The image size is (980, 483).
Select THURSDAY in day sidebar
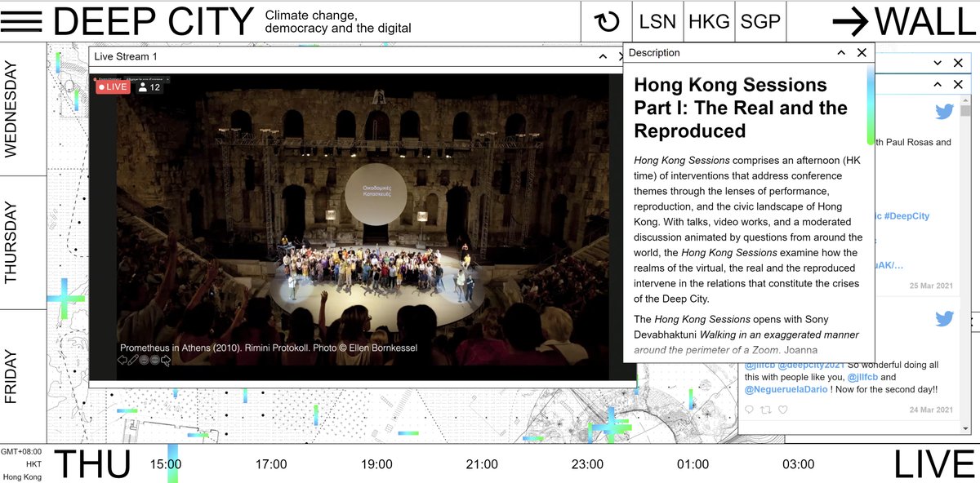pos(12,243)
